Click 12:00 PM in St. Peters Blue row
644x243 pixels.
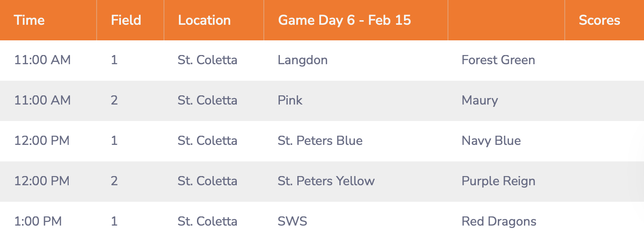[x=42, y=141]
